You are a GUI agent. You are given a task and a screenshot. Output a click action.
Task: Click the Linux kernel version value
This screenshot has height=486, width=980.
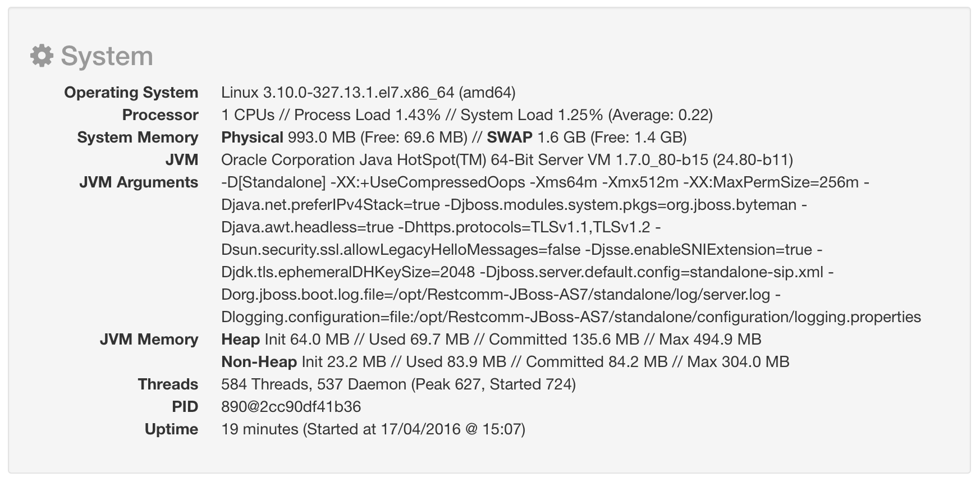(x=368, y=93)
